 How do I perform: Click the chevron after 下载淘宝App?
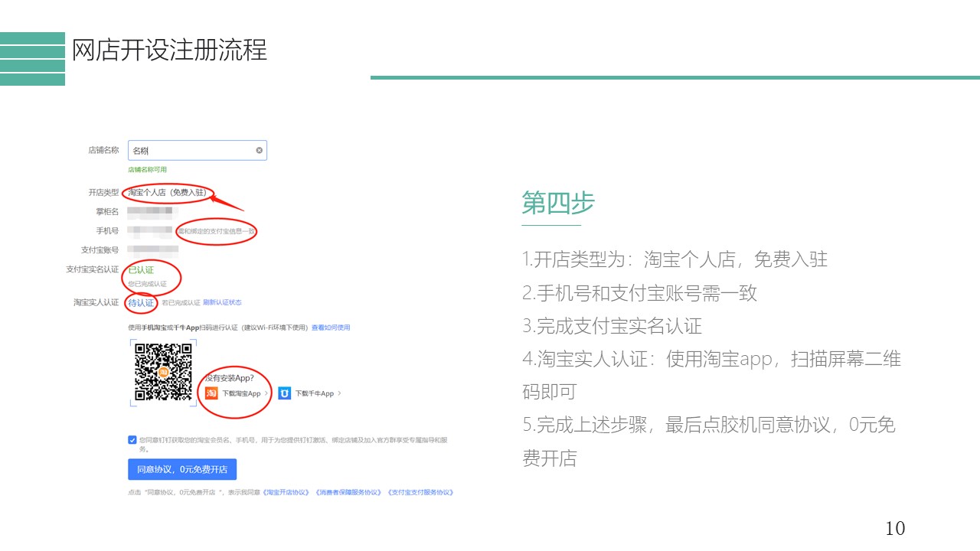pos(266,393)
